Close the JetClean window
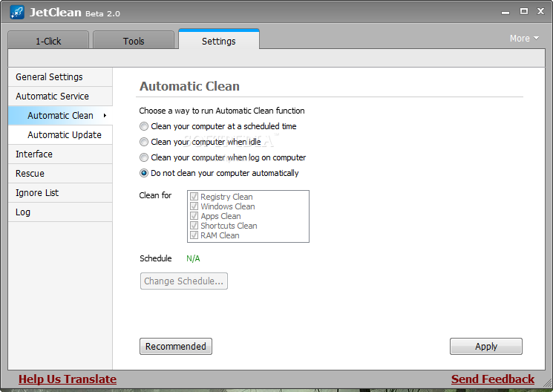 pos(540,11)
